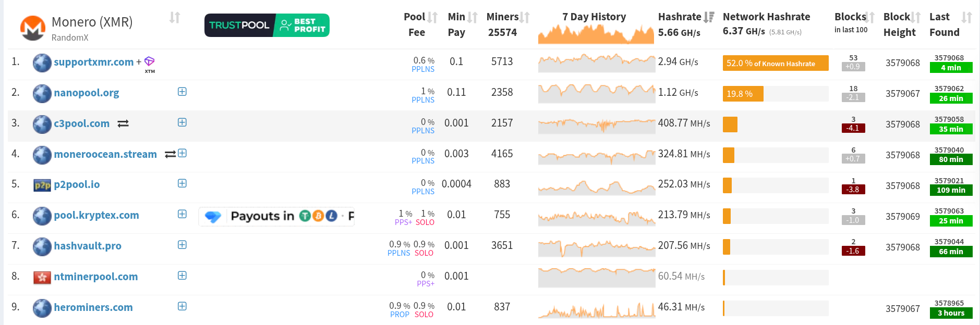The image size is (980, 325).
Task: Click the XTM merge-mining icon beside supportxmr.com
Action: [150, 62]
